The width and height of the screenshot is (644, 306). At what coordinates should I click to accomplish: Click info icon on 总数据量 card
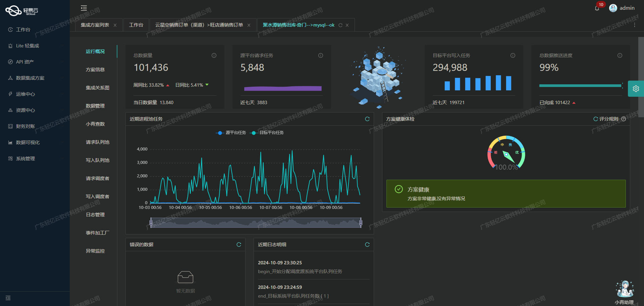pos(214,55)
